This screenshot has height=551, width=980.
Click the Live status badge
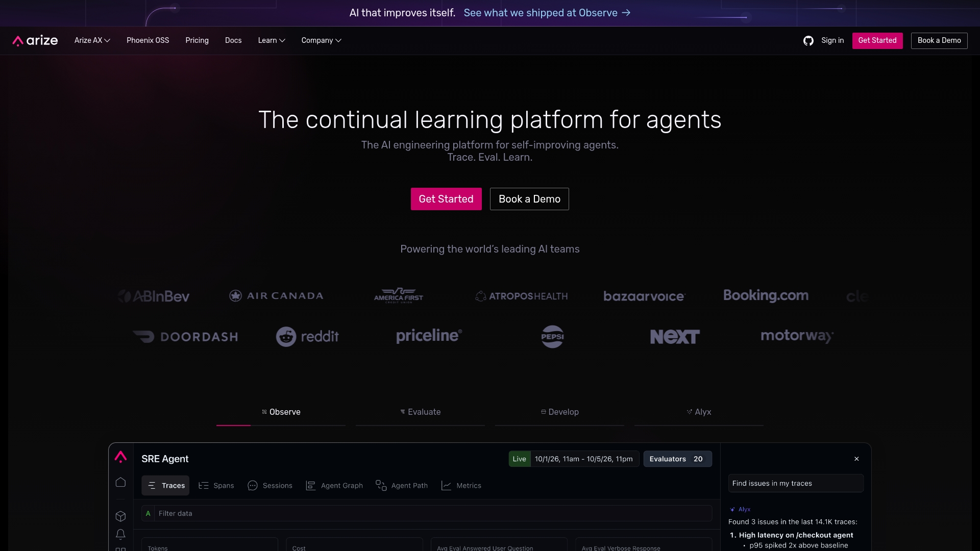point(520,459)
